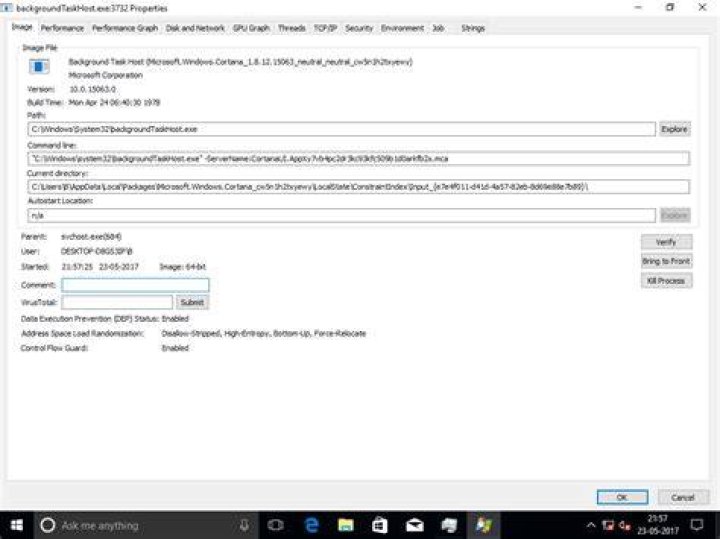Open the GPU Graph tab

pos(251,28)
